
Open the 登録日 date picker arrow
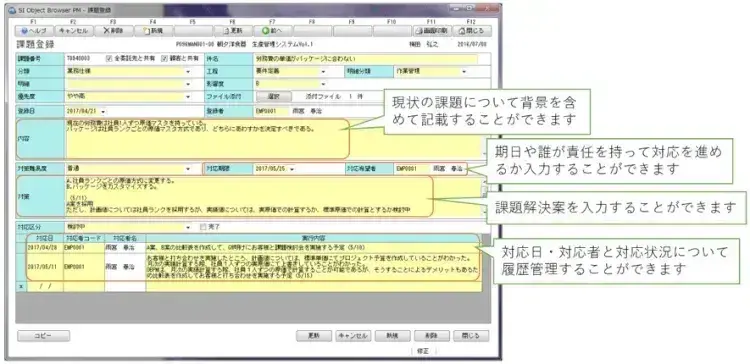click(103, 111)
